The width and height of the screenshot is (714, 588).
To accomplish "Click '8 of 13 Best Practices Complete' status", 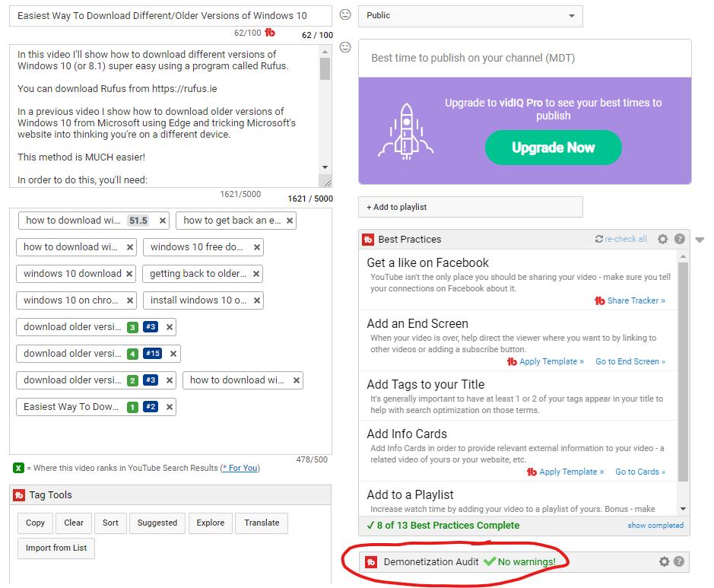I will pyautogui.click(x=443, y=525).
